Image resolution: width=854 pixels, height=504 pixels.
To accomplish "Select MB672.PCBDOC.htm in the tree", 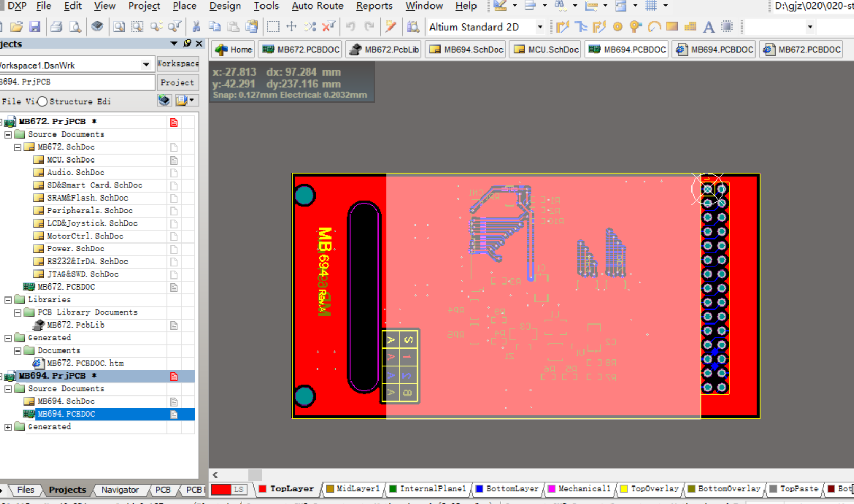I will [x=85, y=363].
